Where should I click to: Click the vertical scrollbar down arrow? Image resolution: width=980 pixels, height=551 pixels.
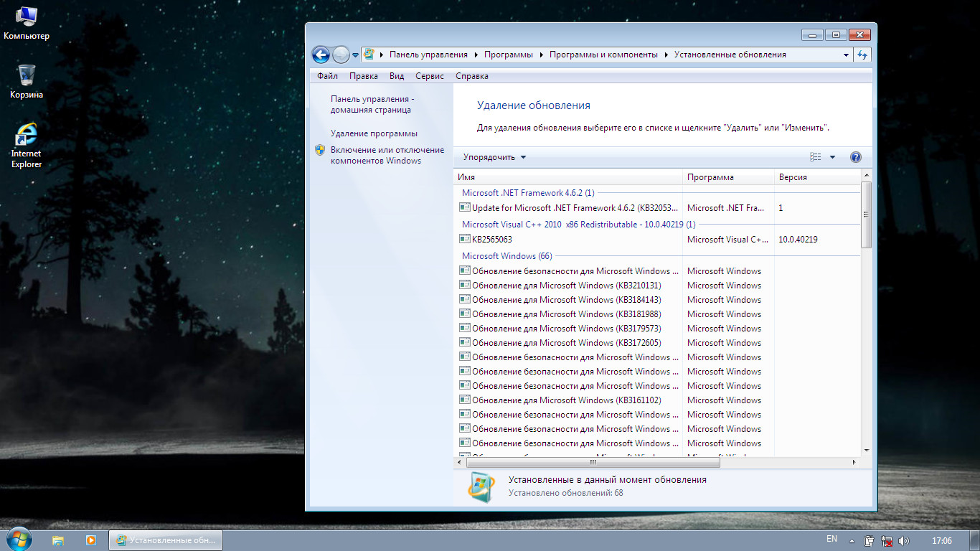point(866,450)
